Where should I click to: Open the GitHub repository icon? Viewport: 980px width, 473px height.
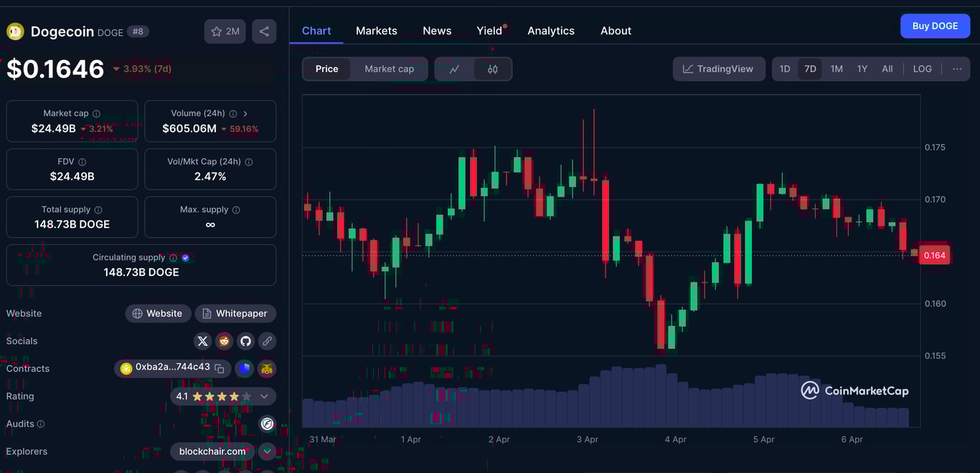click(246, 341)
